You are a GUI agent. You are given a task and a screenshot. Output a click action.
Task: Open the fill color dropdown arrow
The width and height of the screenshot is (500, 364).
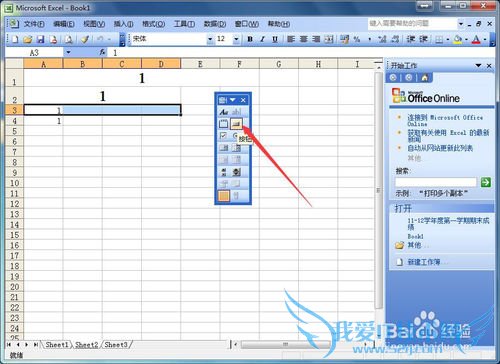click(466, 39)
